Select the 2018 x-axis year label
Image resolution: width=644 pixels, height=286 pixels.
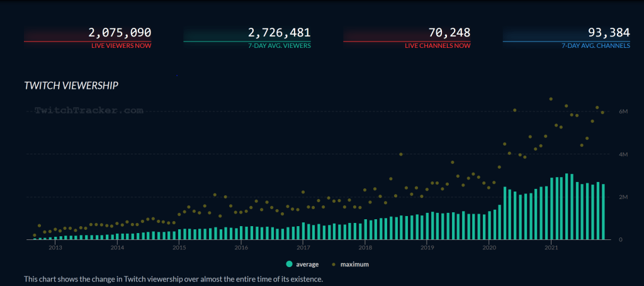coord(365,248)
